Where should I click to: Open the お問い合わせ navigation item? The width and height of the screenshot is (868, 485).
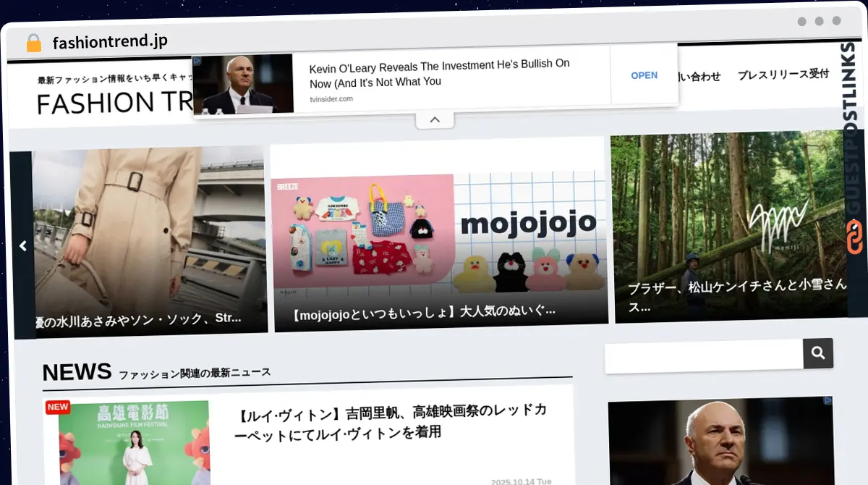698,76
